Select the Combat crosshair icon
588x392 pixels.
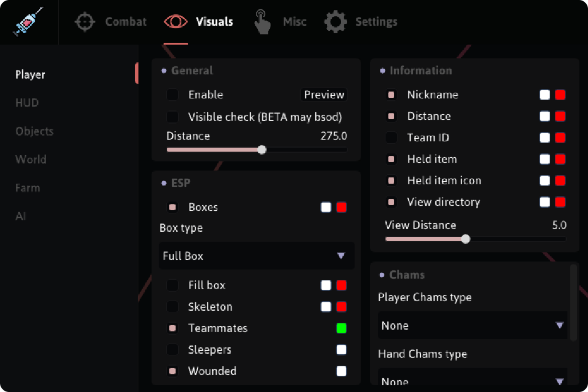click(85, 22)
